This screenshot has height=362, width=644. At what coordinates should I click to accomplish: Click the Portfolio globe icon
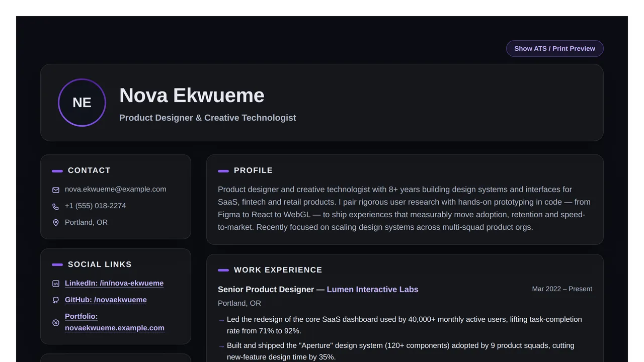pos(56,322)
